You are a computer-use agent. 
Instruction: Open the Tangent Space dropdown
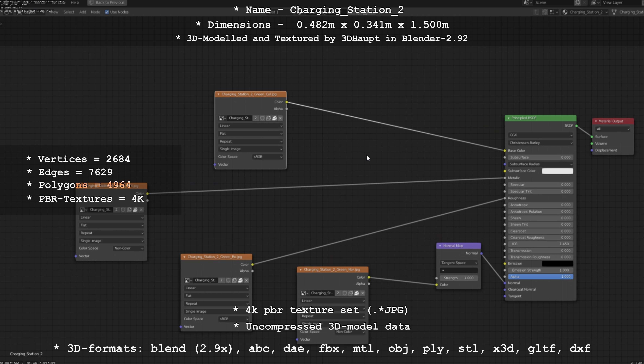459,263
